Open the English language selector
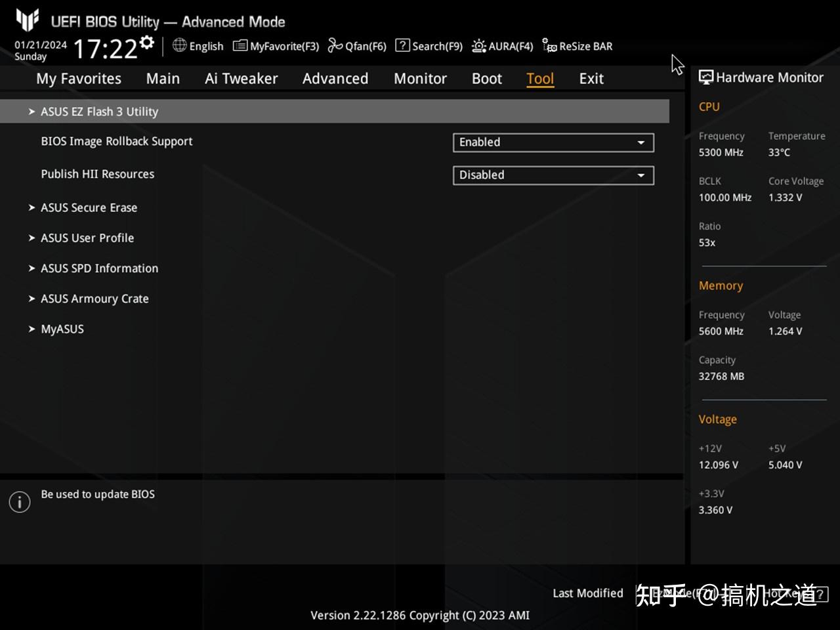The height and width of the screenshot is (630, 840). (198, 46)
